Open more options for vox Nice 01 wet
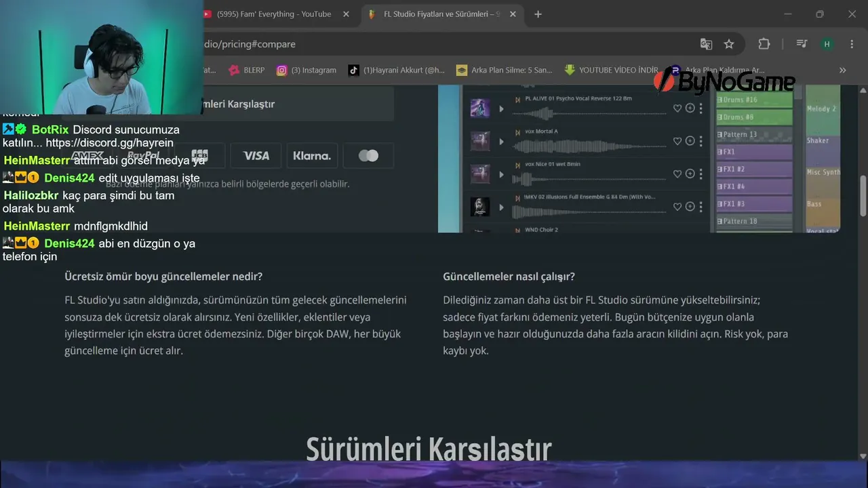The image size is (868, 488). pos(701,174)
